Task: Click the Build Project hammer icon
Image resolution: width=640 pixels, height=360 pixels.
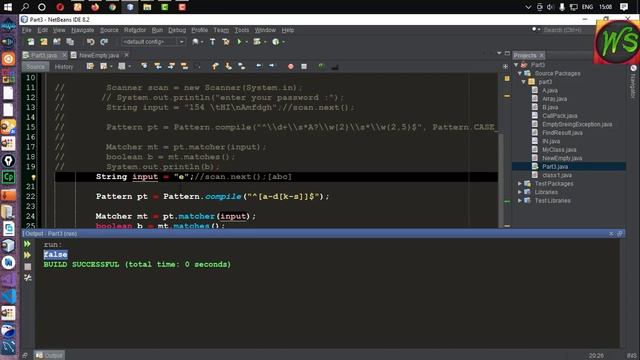Action: (x=212, y=42)
